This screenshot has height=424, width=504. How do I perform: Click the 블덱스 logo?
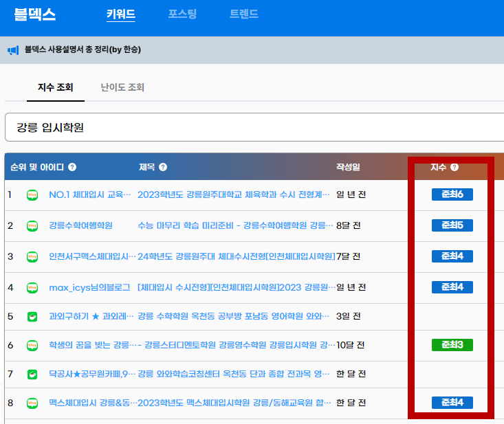click(34, 14)
